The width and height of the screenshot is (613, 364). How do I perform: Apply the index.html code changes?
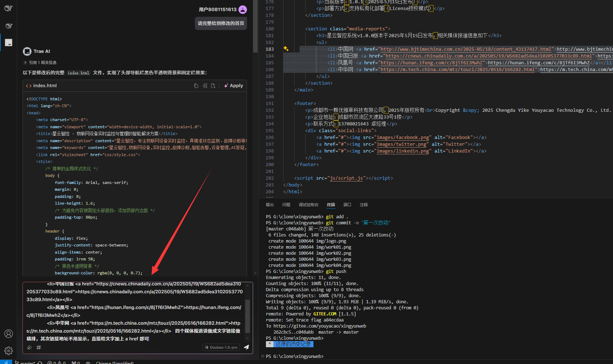[233, 86]
